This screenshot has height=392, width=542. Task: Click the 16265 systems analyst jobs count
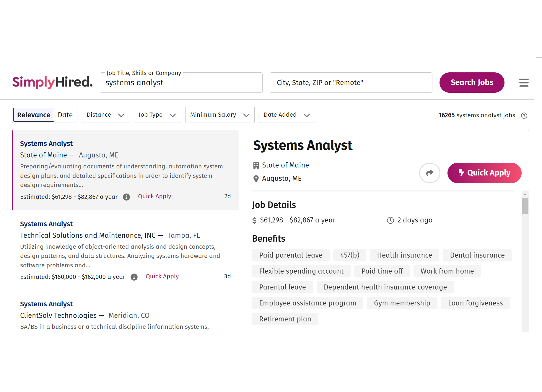[477, 115]
